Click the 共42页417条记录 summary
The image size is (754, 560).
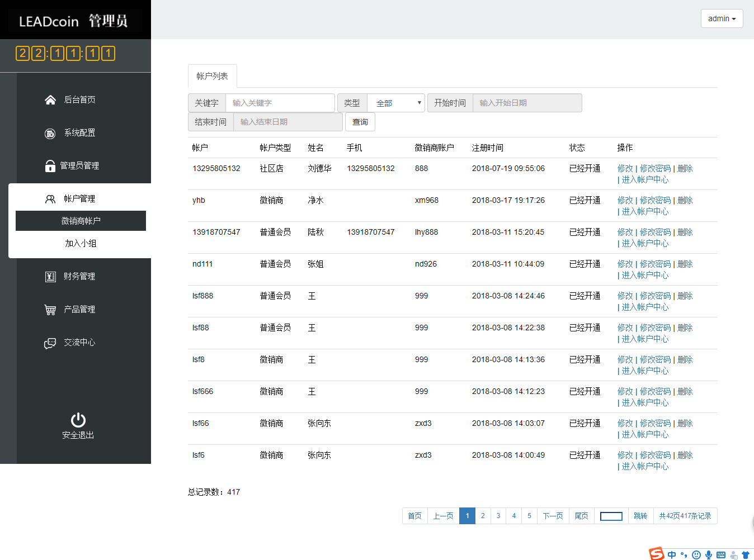point(685,516)
